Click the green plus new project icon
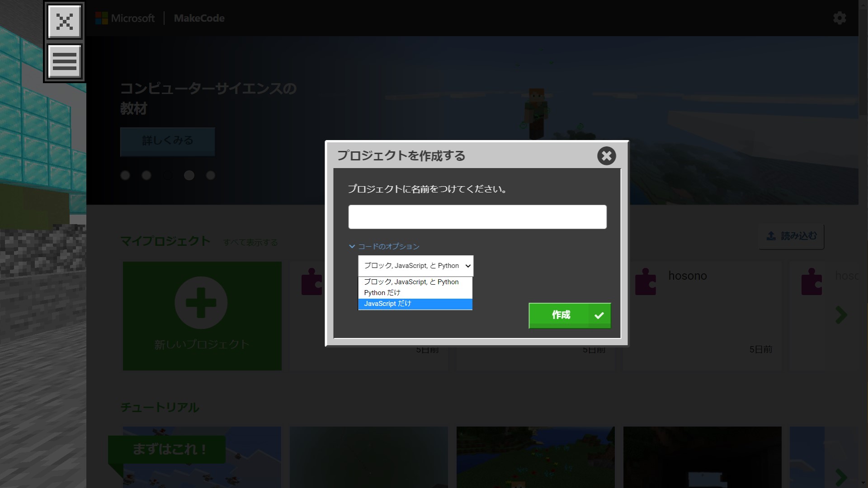Screen dimensions: 868x488 click(x=201, y=303)
